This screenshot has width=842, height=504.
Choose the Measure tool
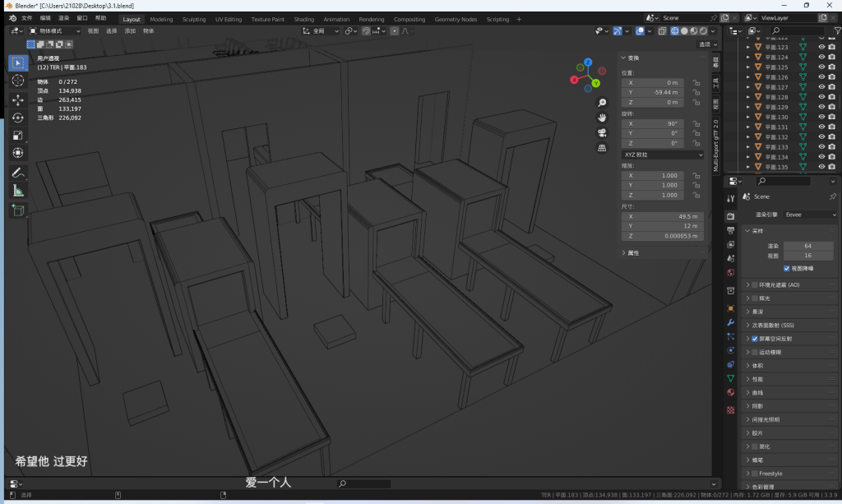click(x=17, y=191)
